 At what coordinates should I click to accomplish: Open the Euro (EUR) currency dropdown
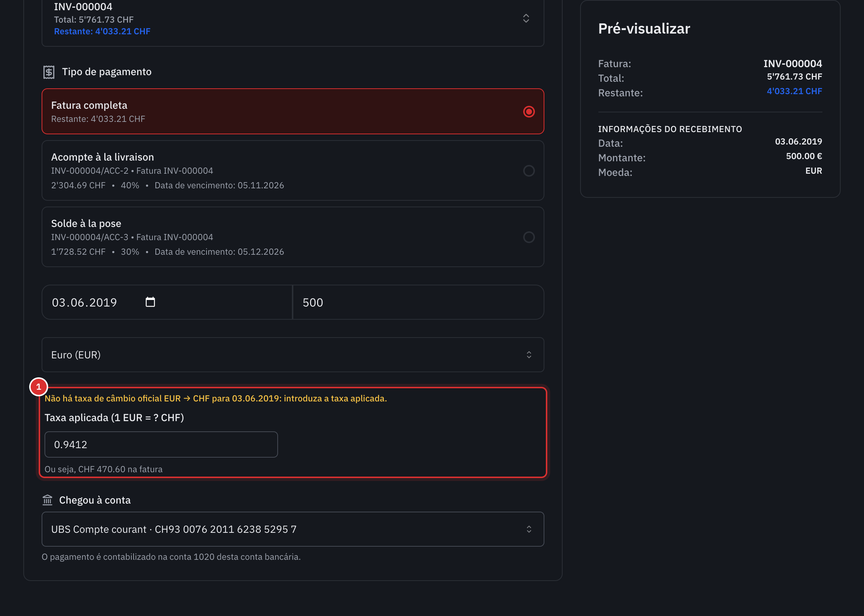(293, 355)
